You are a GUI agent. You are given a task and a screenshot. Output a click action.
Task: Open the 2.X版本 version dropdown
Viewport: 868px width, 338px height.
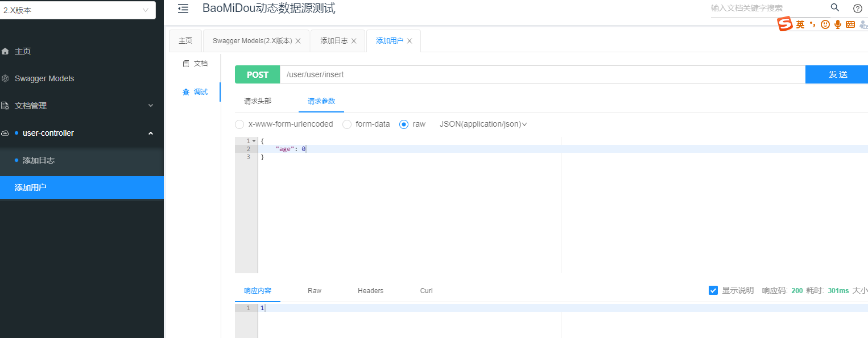[78, 10]
